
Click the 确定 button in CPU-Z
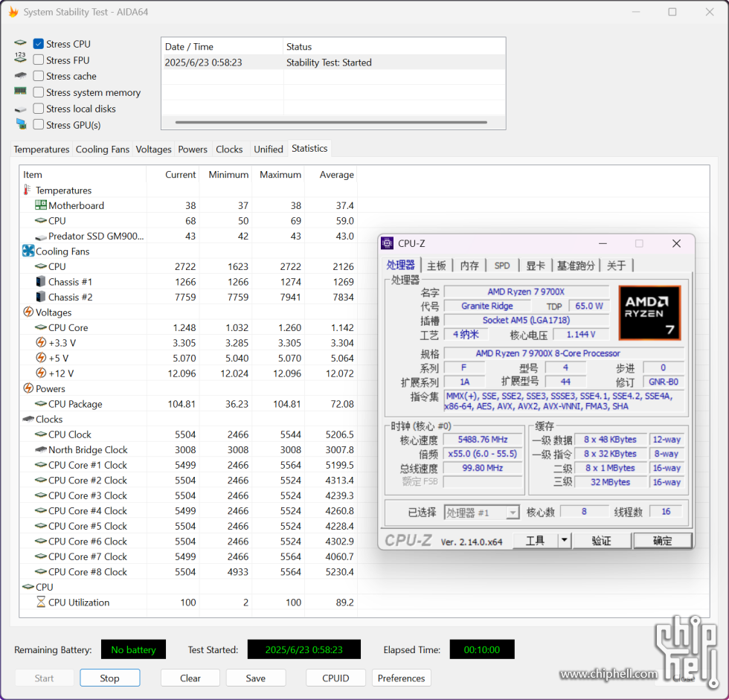click(x=663, y=540)
